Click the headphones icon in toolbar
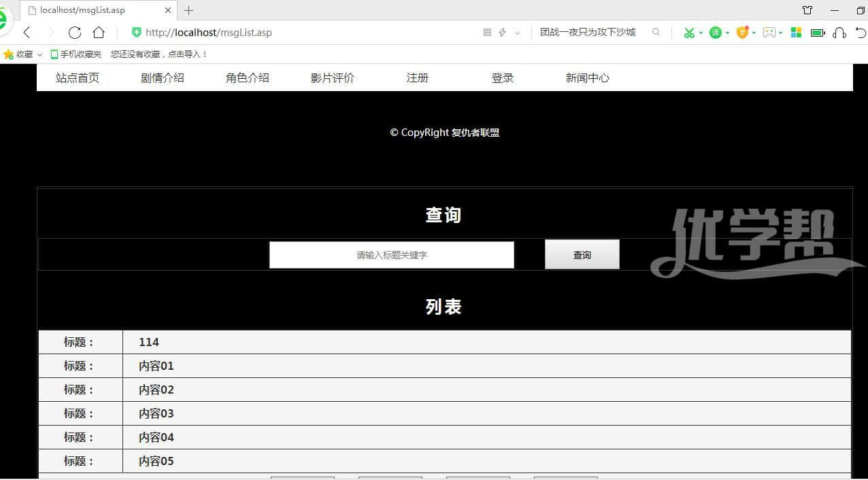The width and height of the screenshot is (868, 480). coord(839,33)
